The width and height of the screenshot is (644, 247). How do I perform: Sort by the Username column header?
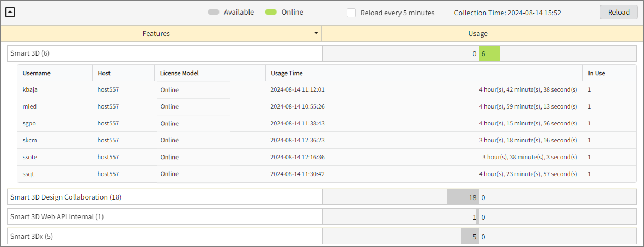point(55,73)
